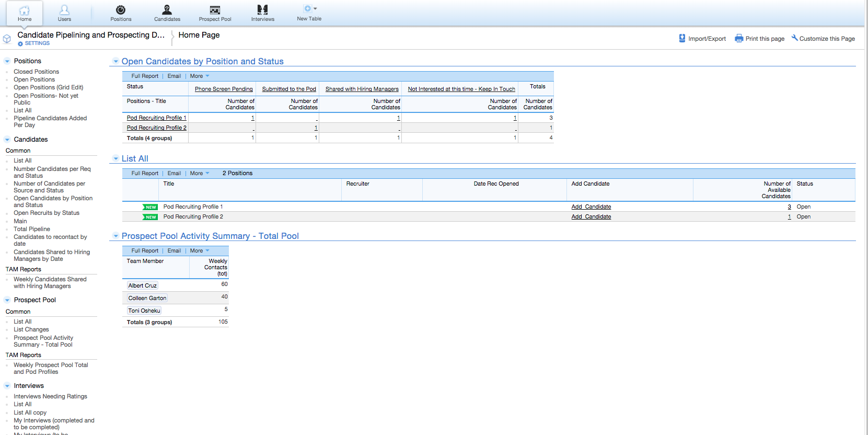This screenshot has height=435, width=868.
Task: Open the Phone Screen Pending column link
Action: [224, 89]
